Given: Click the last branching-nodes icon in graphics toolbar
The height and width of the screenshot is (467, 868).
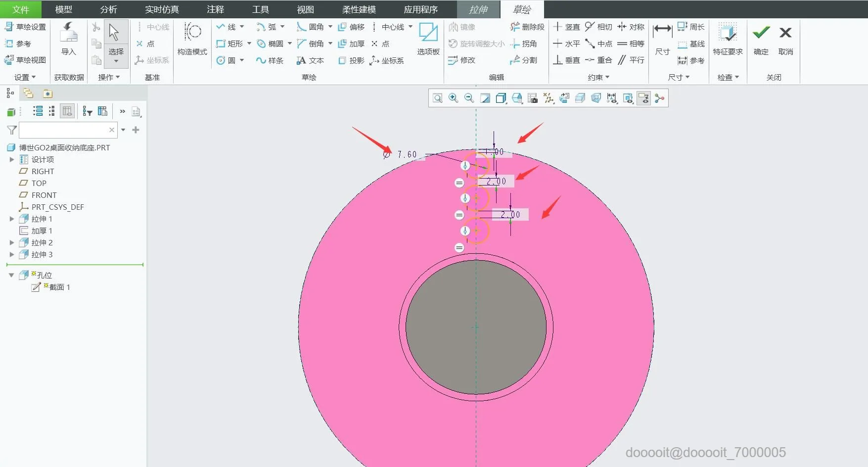Looking at the screenshot, I should tap(659, 98).
